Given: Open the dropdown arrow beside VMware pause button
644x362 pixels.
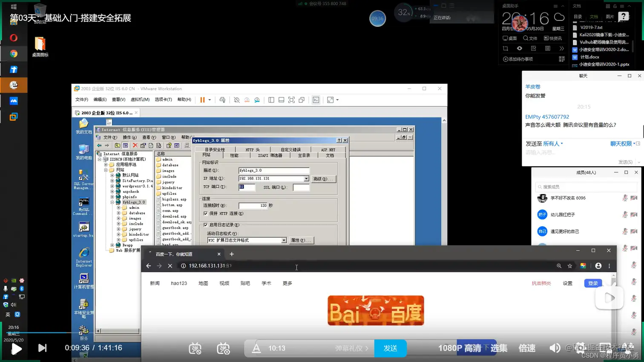Looking at the screenshot, I should (x=210, y=100).
